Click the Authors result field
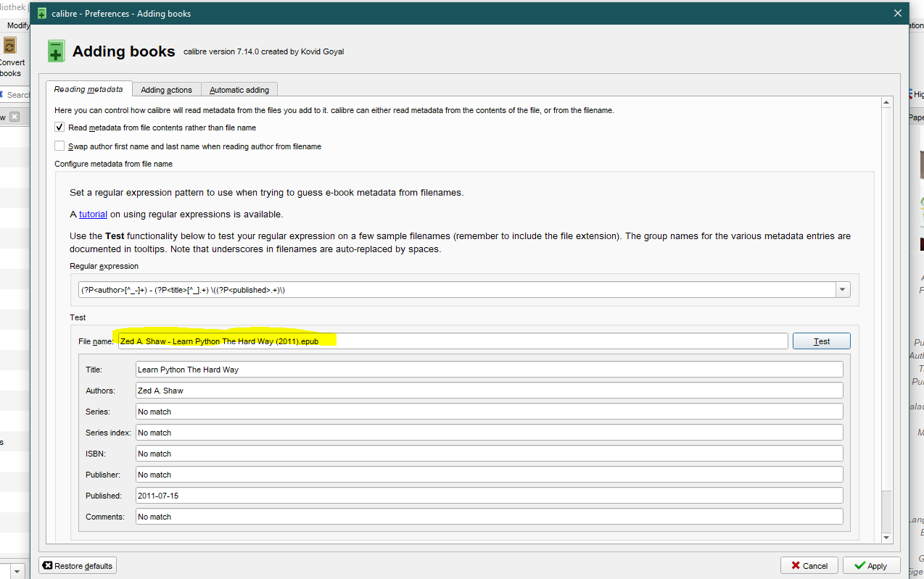Screen dimensions: 924x579 [x=489, y=391]
